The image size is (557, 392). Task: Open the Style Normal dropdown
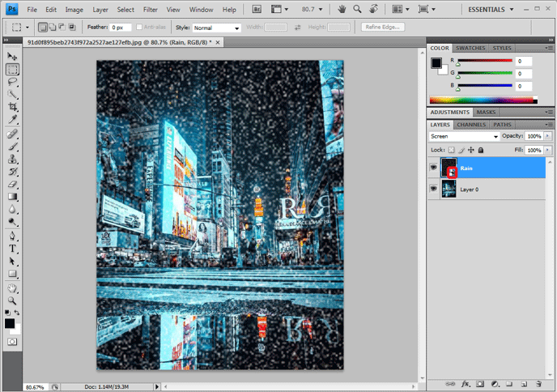pos(216,28)
